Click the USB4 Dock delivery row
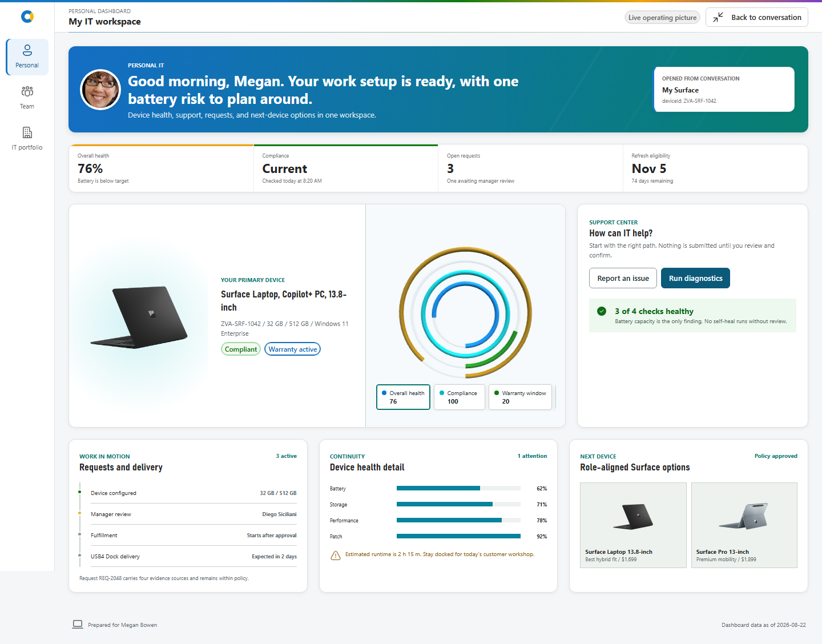 pos(194,556)
